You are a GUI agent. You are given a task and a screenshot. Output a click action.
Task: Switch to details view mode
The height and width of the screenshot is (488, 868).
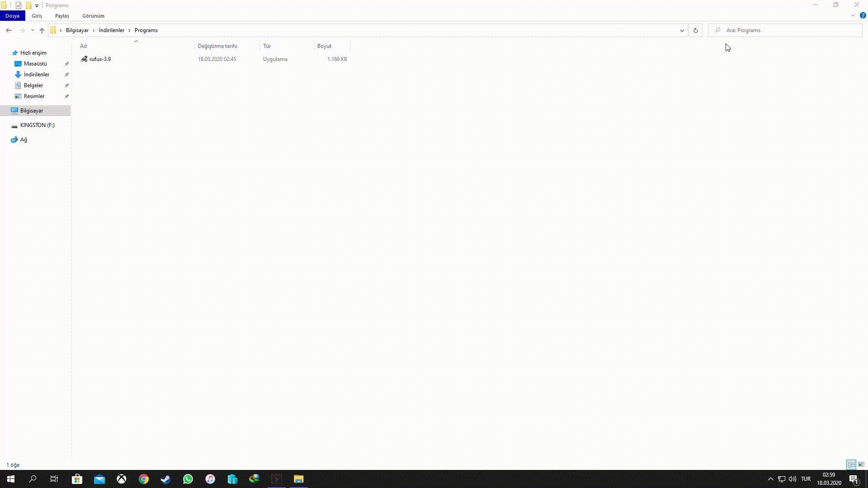[x=851, y=465]
